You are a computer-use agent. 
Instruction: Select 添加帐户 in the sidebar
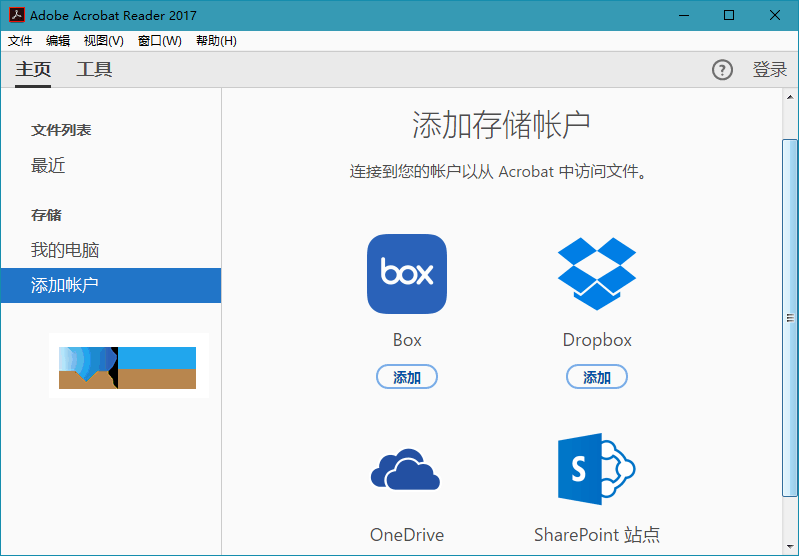coord(111,285)
